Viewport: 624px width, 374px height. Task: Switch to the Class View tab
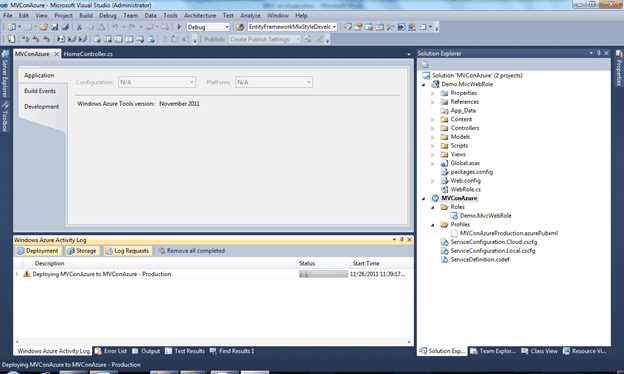tap(539, 351)
